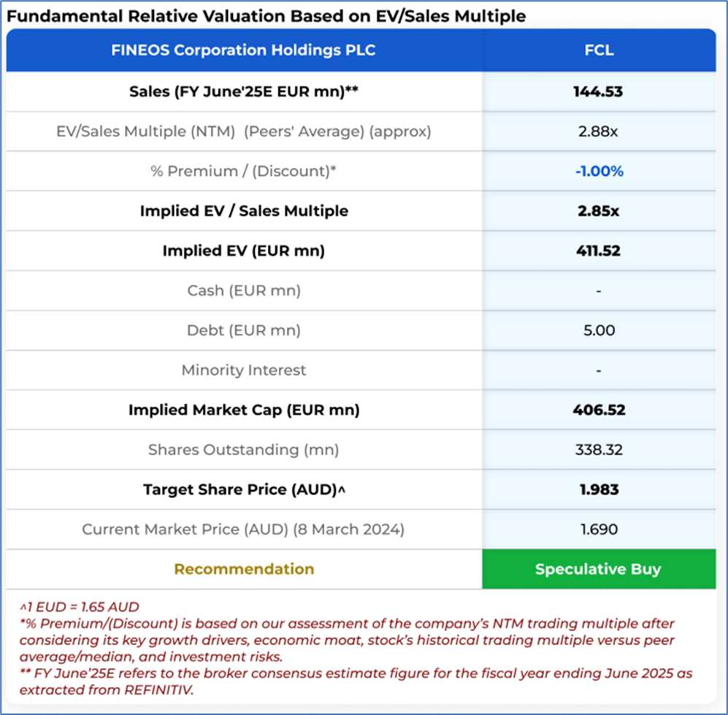
Task: Click the % Premium / (Discount) label
Action: tap(243, 172)
